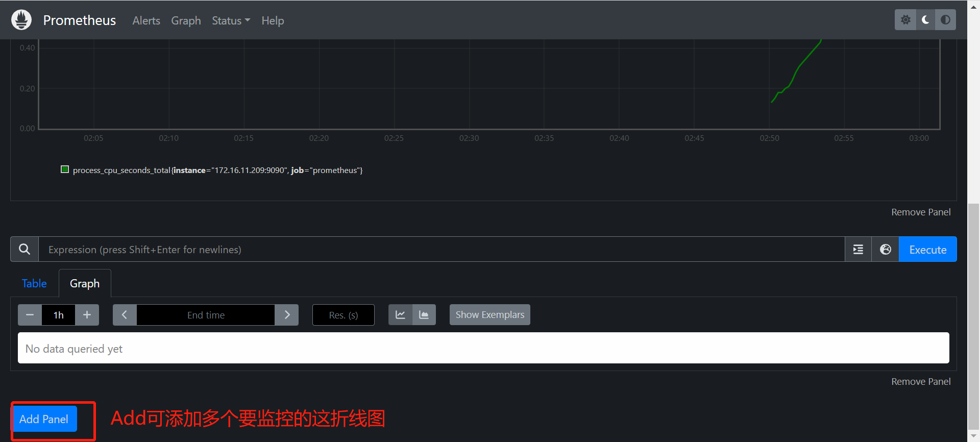
Task: Show unstacked line graph
Action: [400, 315]
